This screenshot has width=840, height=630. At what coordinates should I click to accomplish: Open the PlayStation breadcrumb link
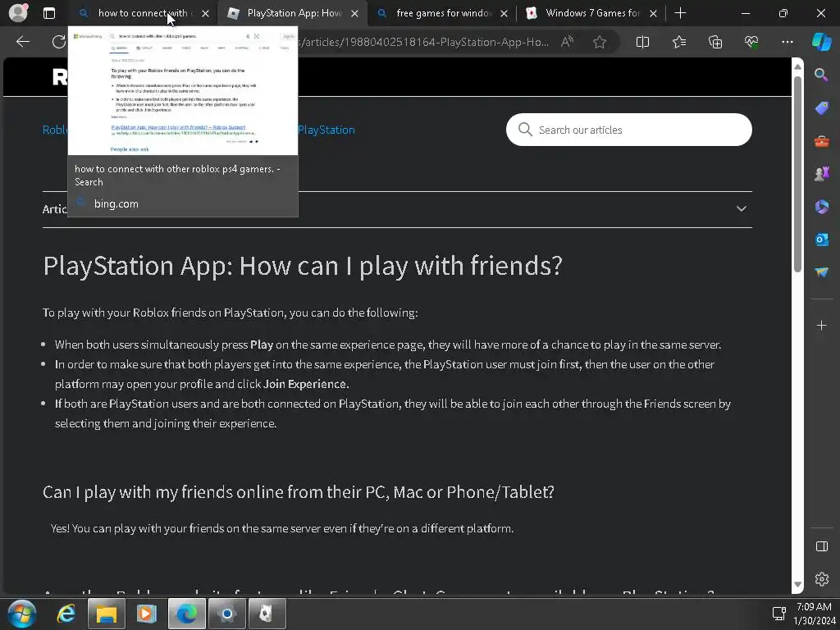click(x=326, y=130)
